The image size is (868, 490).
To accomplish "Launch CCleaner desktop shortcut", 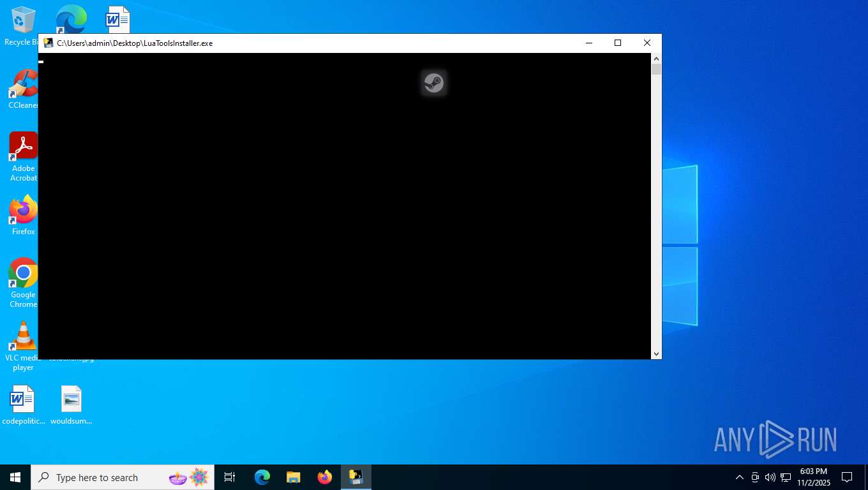I will (23, 89).
